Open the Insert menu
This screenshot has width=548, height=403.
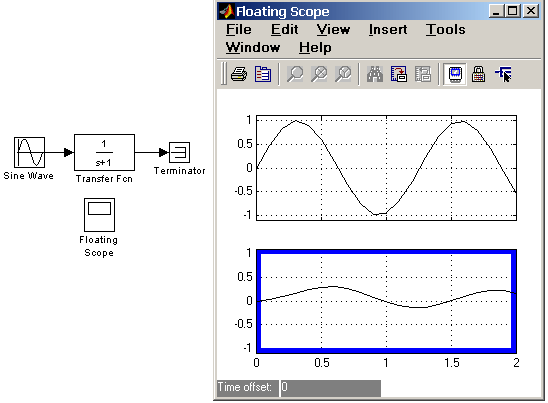tap(388, 30)
